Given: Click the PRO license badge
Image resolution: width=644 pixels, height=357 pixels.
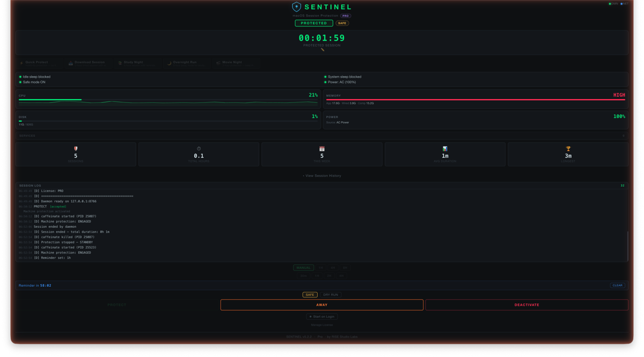Looking at the screenshot, I should [x=346, y=16].
